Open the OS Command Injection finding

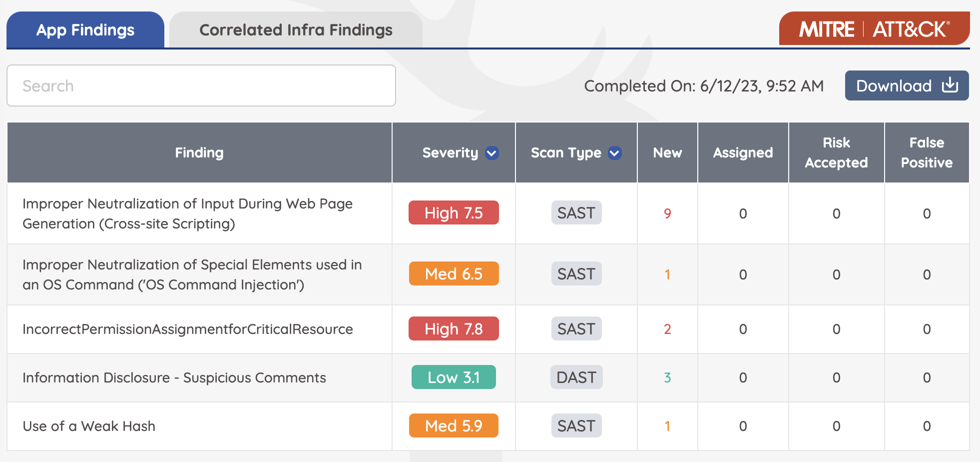(x=192, y=274)
